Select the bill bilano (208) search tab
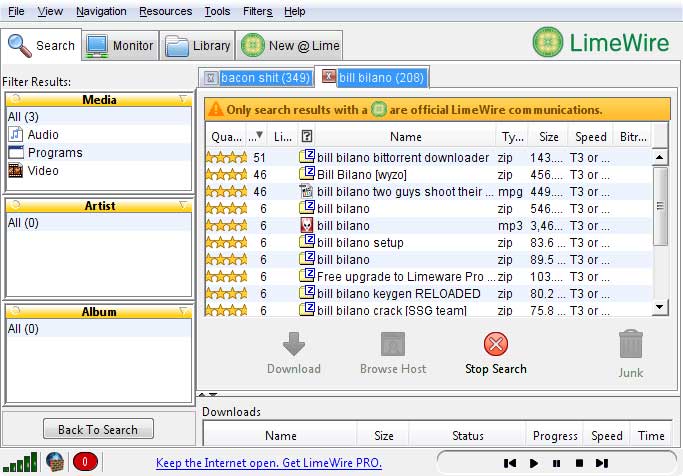This screenshot has width=683, height=476. tap(381, 78)
